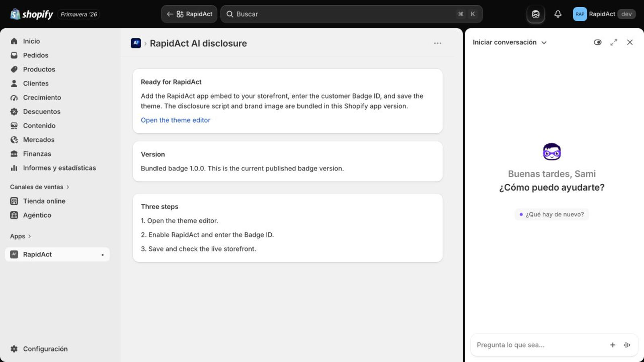
Task: Start voice input with the waveform icon
Action: click(x=627, y=345)
